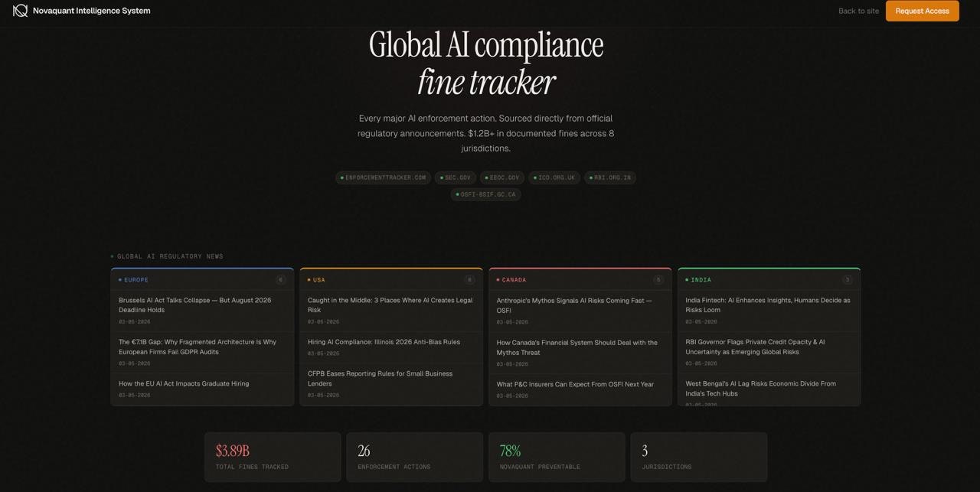The width and height of the screenshot is (980, 492).
Task: Open the OSFI-BSIF.GC.CA source chip
Action: [486, 194]
